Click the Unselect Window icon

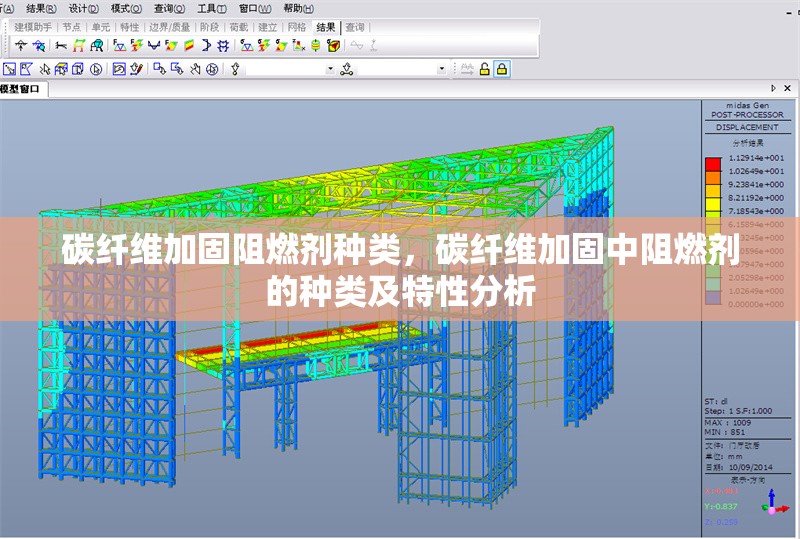pos(160,69)
